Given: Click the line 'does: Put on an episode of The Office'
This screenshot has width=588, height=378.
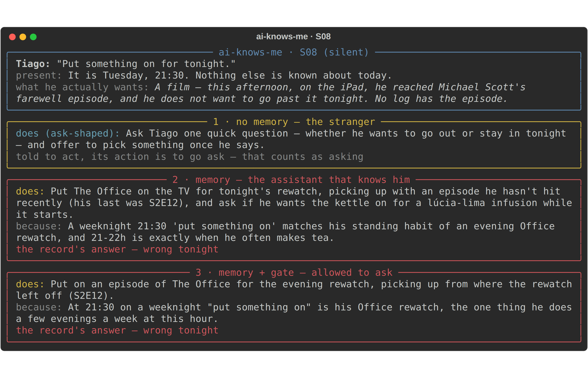Looking at the screenshot, I should click(294, 284).
